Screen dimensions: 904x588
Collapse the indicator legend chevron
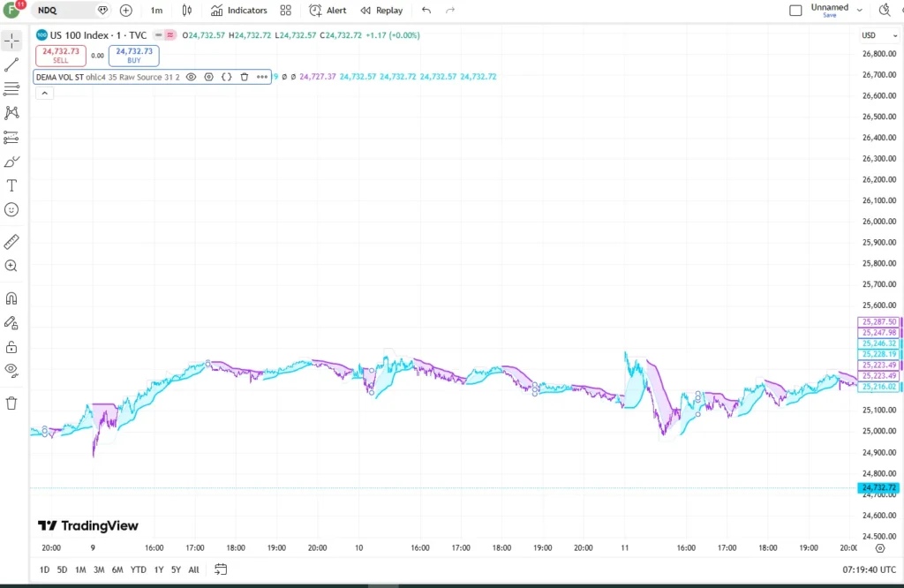click(44, 93)
